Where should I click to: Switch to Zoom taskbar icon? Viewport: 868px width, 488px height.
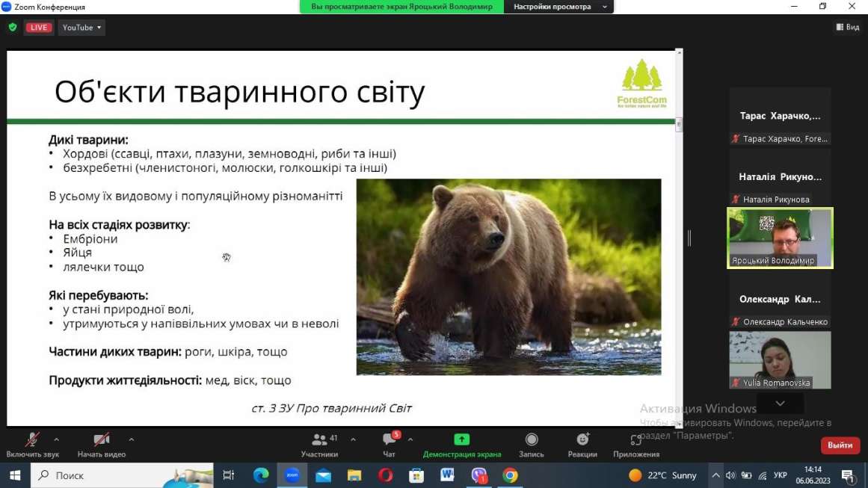292,475
